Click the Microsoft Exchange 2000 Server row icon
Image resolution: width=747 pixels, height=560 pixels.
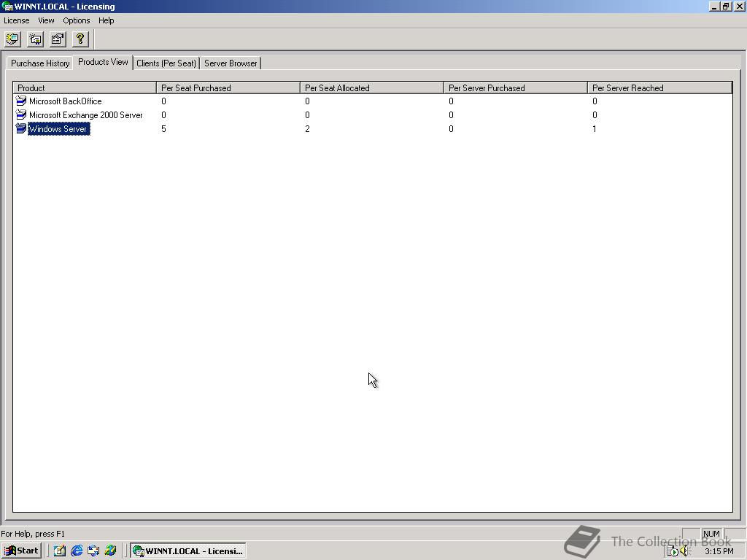coord(21,114)
